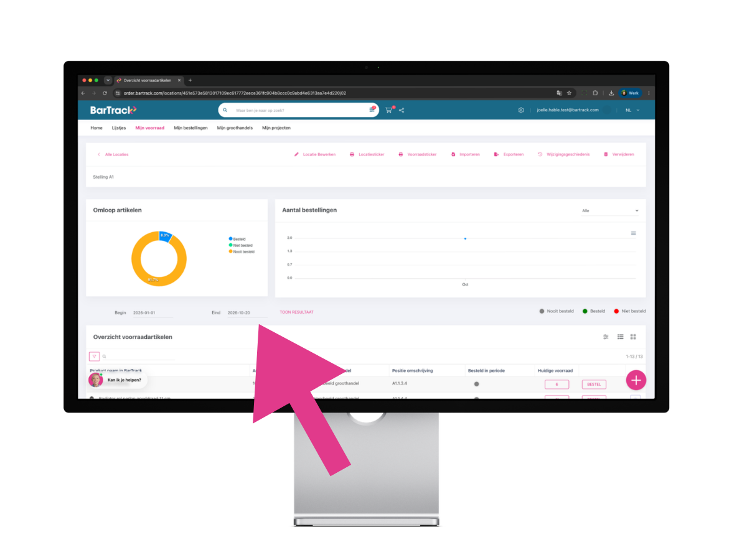Go to Mijn groothandels tab
This screenshot has height=560, width=747.
point(235,128)
